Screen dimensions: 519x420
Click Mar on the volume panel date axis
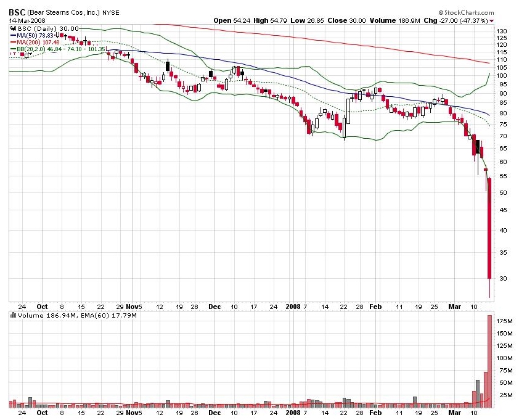tap(454, 413)
